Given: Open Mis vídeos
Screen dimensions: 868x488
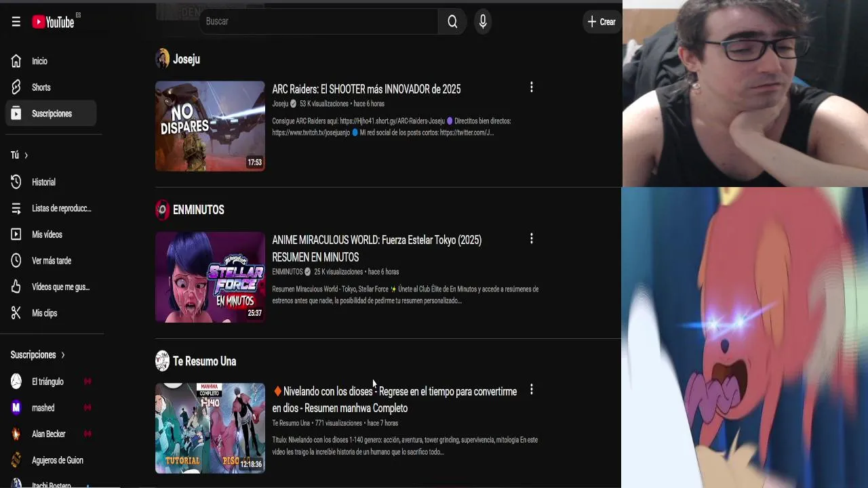Looking at the screenshot, I should point(52,235).
